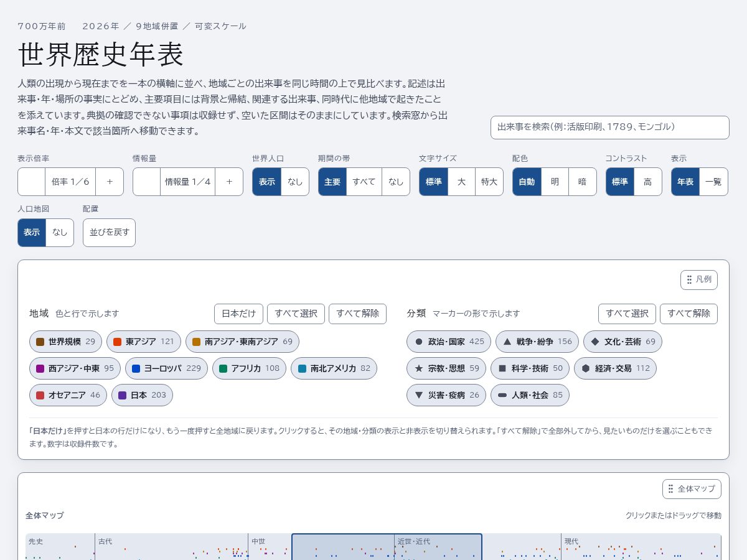Switch コントラスト to 高
Viewport: 747px width, 560px height.
tap(648, 182)
